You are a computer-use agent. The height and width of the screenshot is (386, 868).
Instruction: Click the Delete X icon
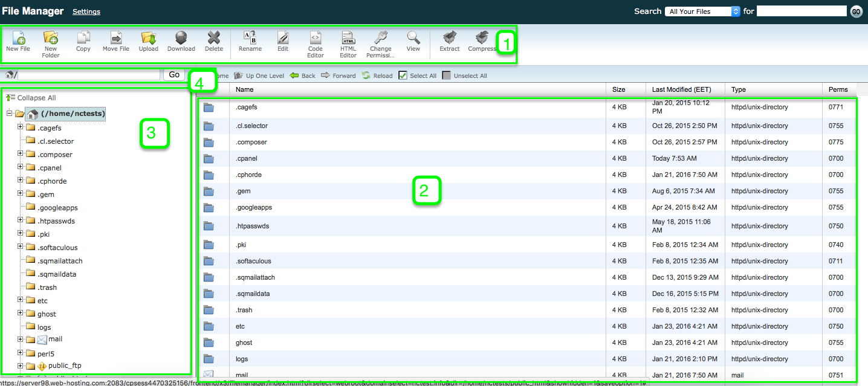[214, 38]
